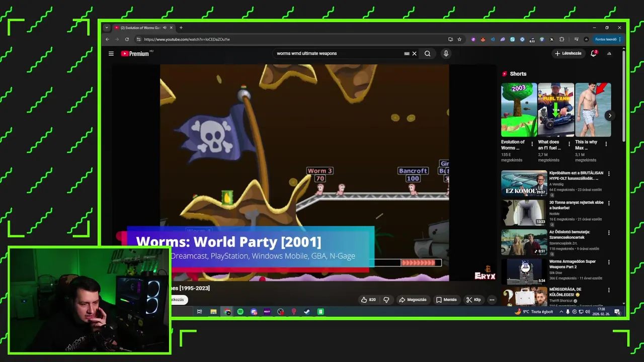
Task: Open options menu for Evolution of Worms short
Action: click(x=532, y=144)
